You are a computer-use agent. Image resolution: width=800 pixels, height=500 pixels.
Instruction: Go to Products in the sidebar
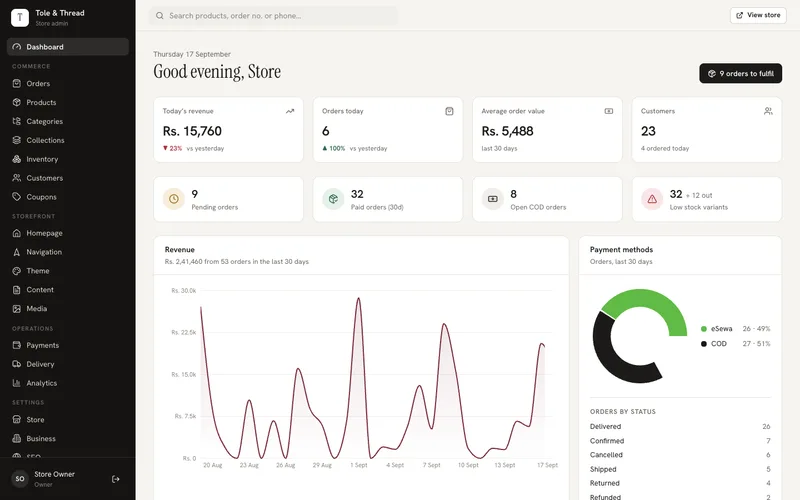(x=68, y=102)
